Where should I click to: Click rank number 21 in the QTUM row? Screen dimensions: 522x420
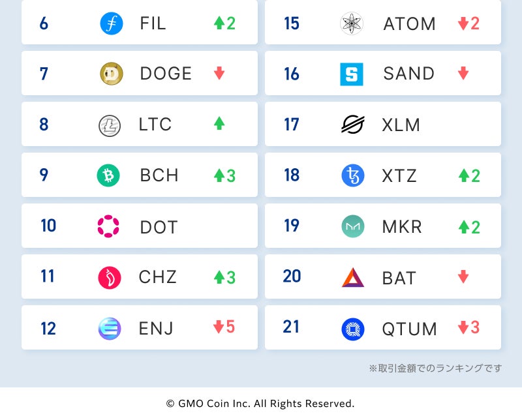click(292, 327)
